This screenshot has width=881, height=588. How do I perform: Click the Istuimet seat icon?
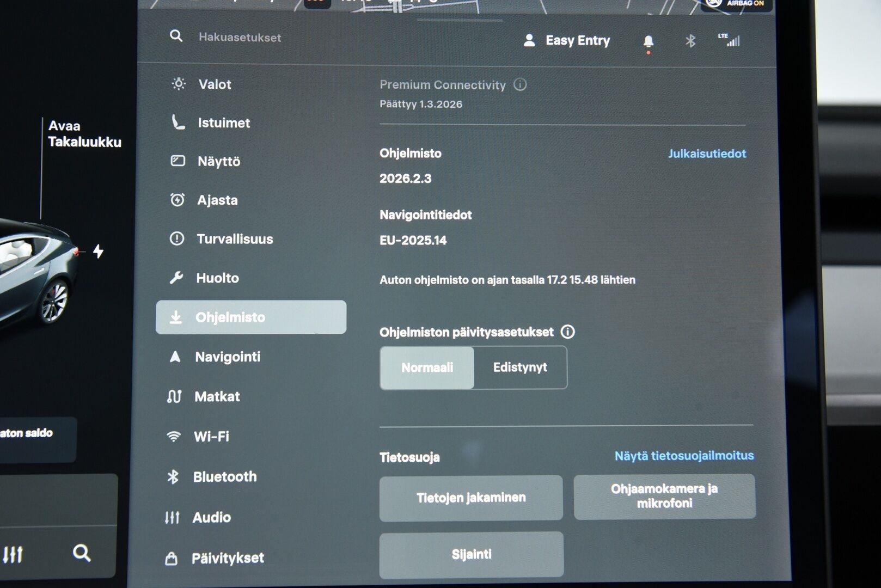(x=176, y=122)
